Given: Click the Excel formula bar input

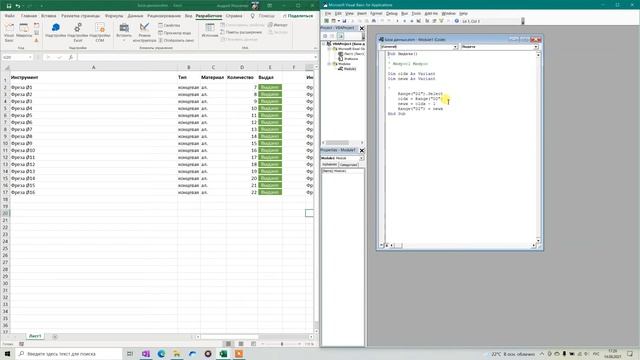Looking at the screenshot, I should coord(196,57).
